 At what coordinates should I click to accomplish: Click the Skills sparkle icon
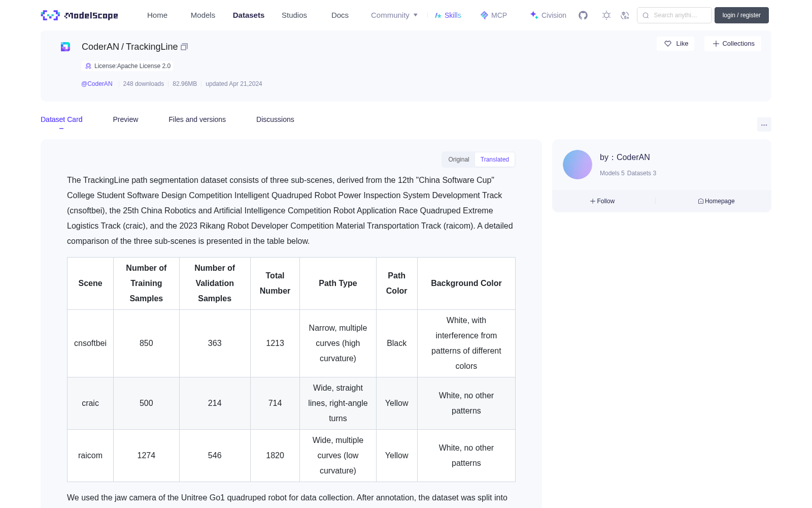438,15
